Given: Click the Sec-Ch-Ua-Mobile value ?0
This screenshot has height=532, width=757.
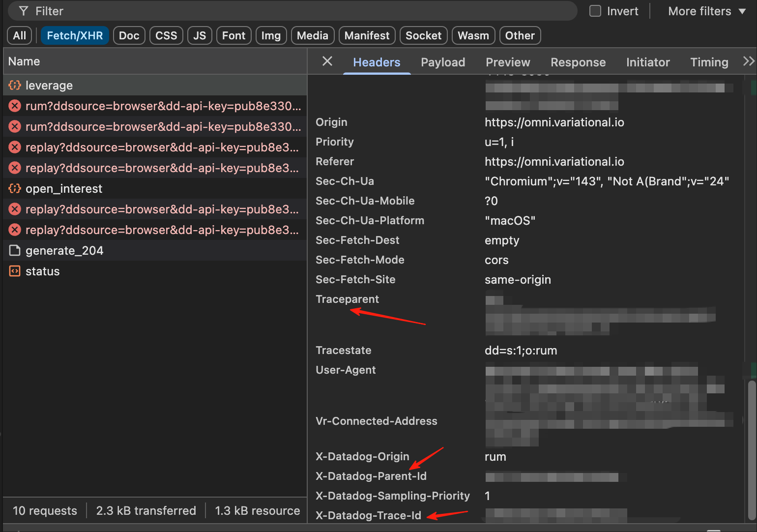Looking at the screenshot, I should [491, 201].
